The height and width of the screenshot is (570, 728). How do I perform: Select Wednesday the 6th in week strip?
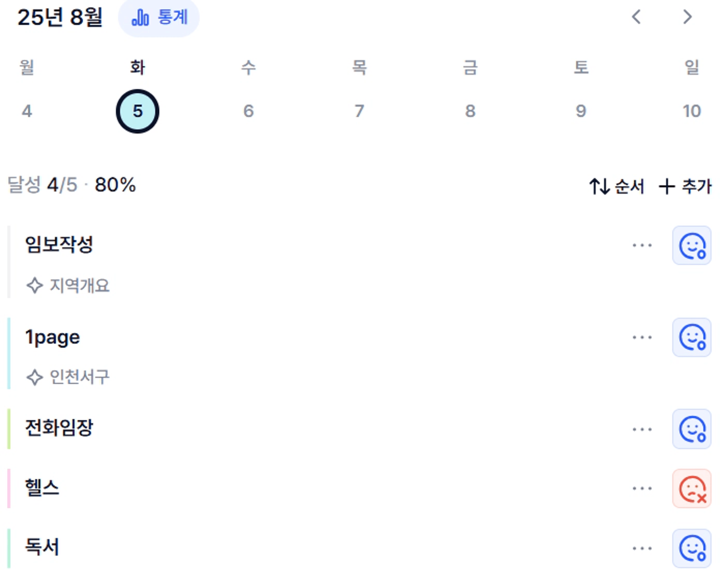(248, 111)
